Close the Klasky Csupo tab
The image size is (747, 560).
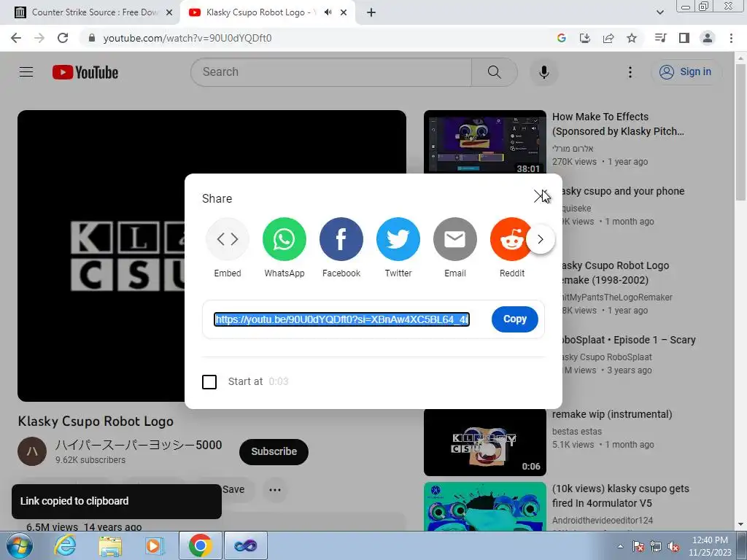point(344,12)
